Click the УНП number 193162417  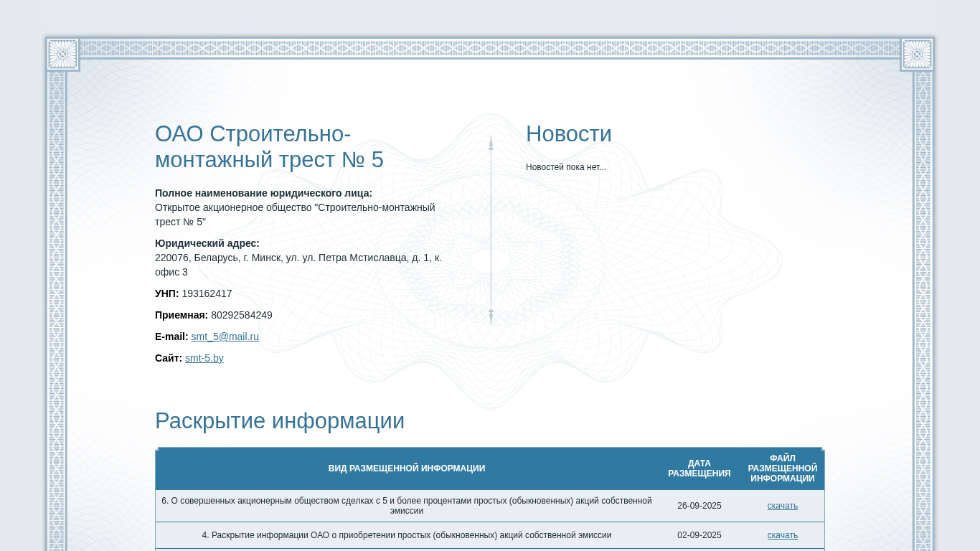tap(207, 293)
